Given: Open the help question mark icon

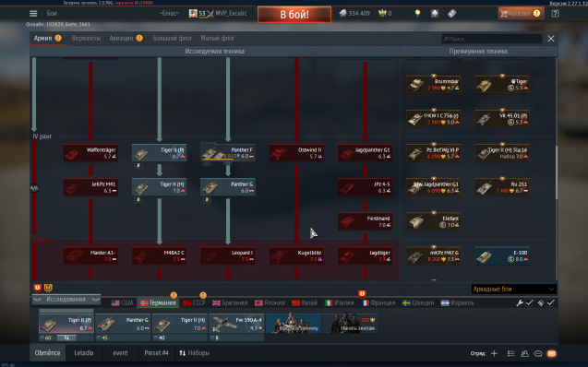Looking at the screenshot, I should 556,14.
